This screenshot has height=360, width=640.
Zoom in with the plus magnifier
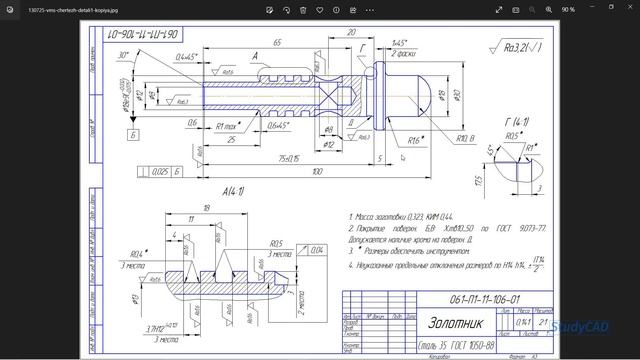[549, 10]
